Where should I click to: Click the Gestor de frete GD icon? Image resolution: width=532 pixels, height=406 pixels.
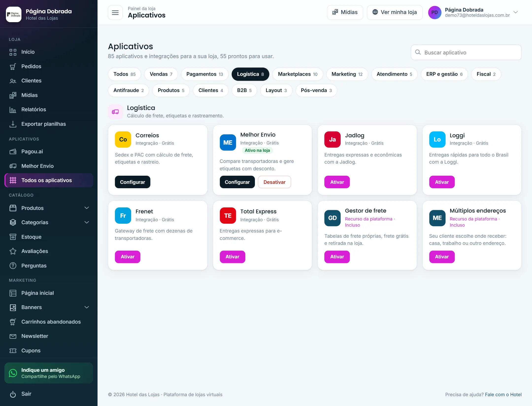coord(332,218)
